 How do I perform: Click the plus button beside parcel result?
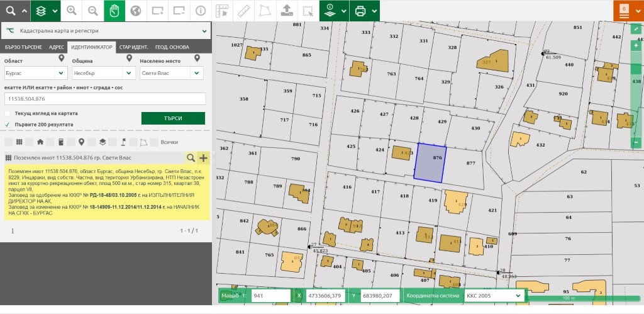(203, 158)
